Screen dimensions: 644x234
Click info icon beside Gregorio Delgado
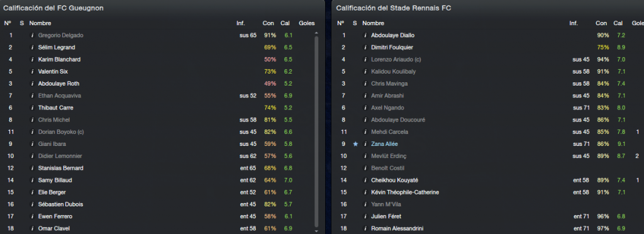tap(32, 35)
